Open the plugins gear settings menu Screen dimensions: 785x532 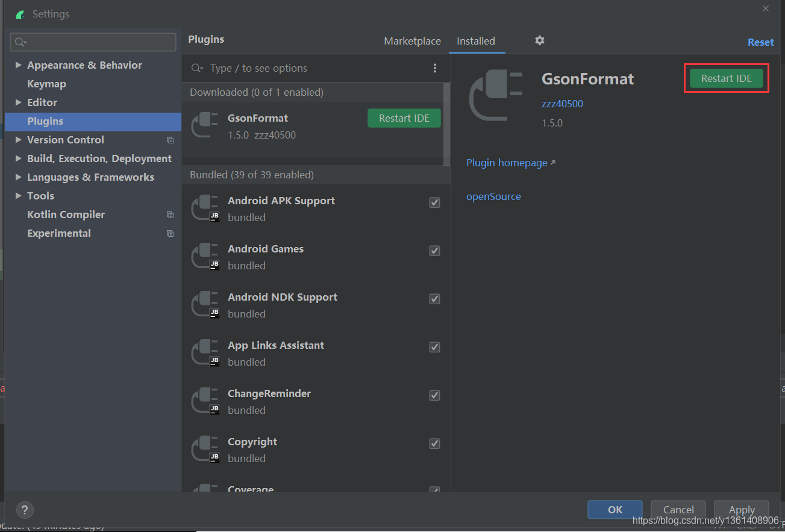point(540,40)
